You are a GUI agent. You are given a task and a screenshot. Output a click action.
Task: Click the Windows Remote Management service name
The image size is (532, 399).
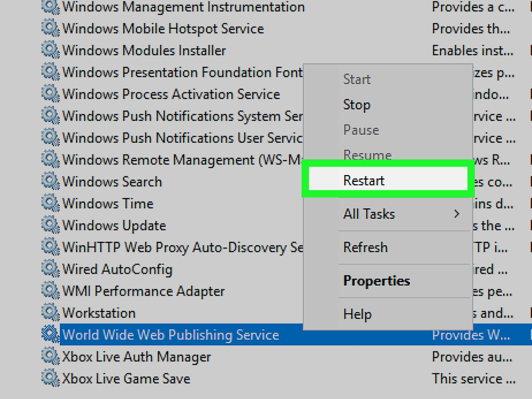coord(182,160)
